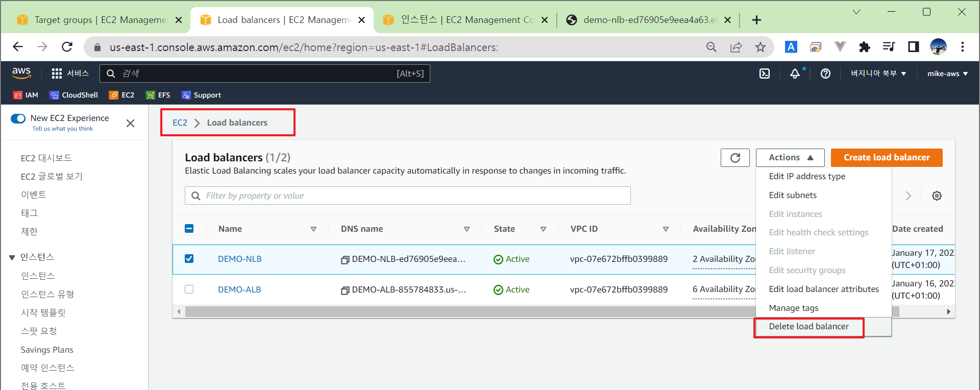Toggle the New EC2 Experience switch
Screen dimensions: 980x390
pos(18,118)
